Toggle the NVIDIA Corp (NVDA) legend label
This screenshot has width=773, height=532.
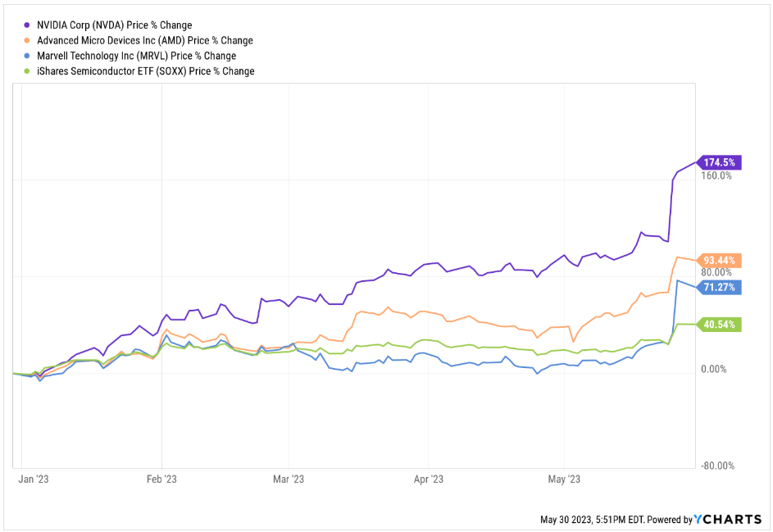click(x=114, y=25)
